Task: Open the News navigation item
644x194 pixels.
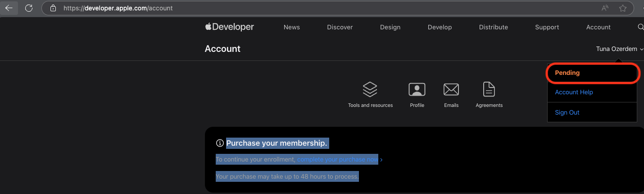Action: (x=291, y=27)
